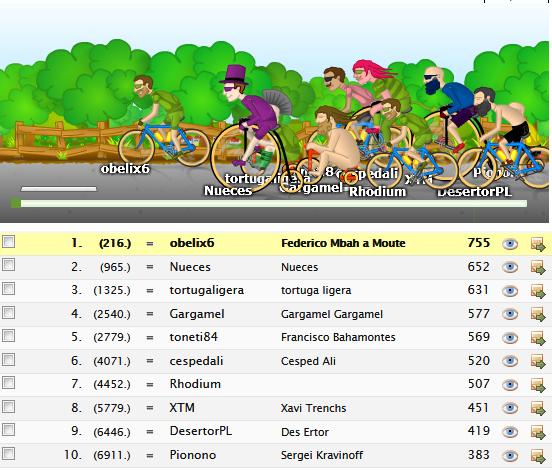552x470 pixels.
Task: Open the Nueces username link
Action: (190, 267)
